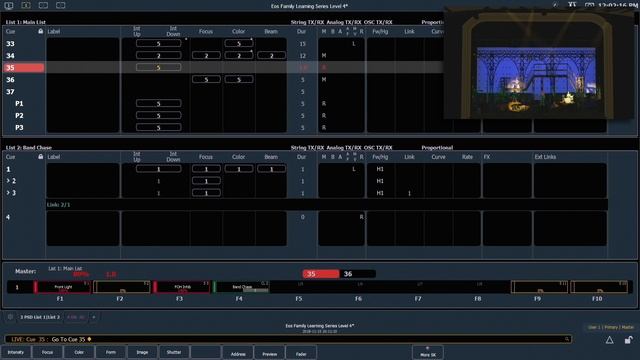
Task: Click the Color time box for cue 33
Action: click(239, 43)
